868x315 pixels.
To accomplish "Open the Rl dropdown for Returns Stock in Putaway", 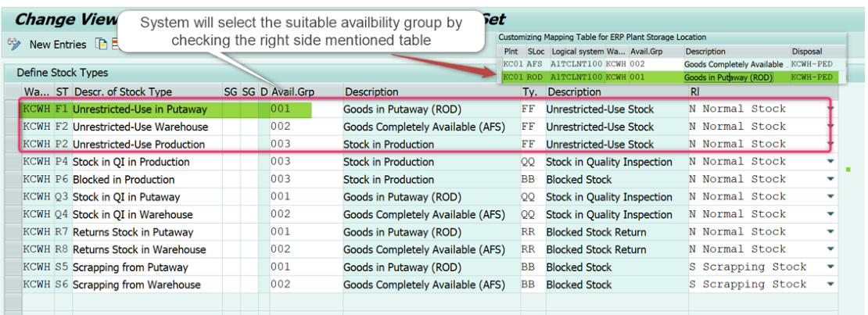I will [830, 232].
